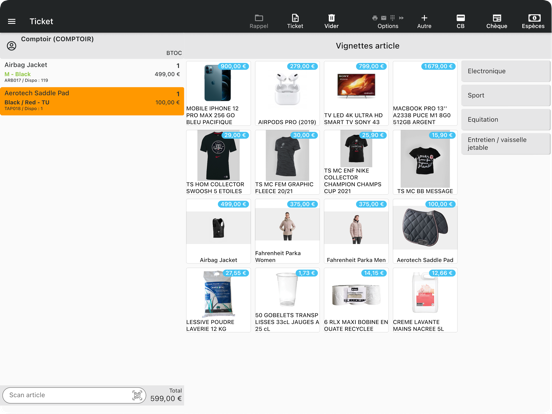The image size is (552, 414).
Task: Add Airbag Jacket vignette
Action: click(218, 231)
